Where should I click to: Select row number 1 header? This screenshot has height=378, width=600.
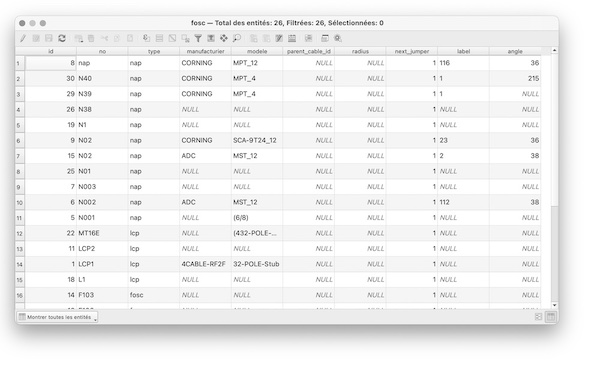point(20,63)
